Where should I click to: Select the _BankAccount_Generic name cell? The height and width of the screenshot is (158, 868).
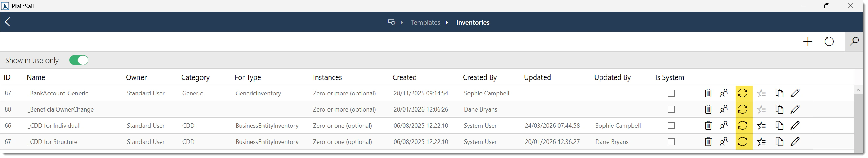pos(58,93)
